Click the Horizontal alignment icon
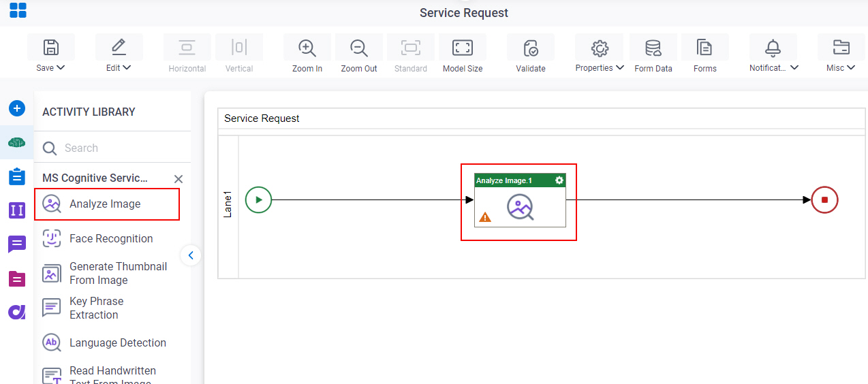Screen dimensions: 868x384 click(187, 47)
